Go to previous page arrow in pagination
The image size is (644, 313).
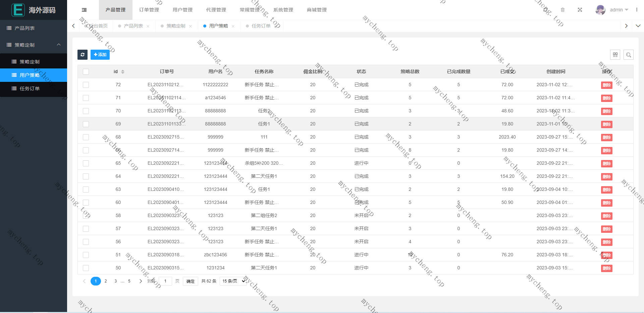84,281
